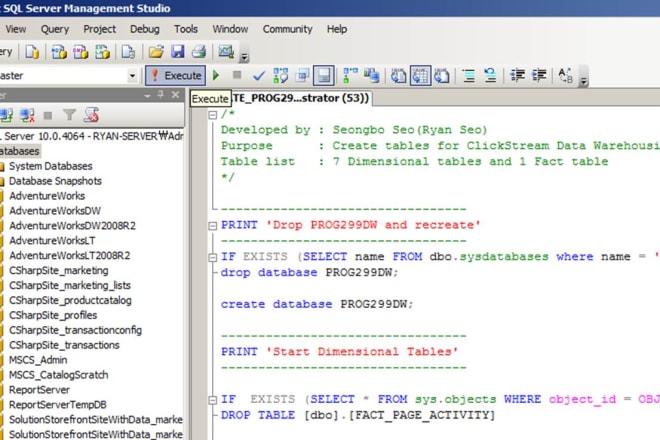Collapse the PRINT 'Drop PROG299DW' region
660x440 pixels.
pyautogui.click(x=213, y=226)
